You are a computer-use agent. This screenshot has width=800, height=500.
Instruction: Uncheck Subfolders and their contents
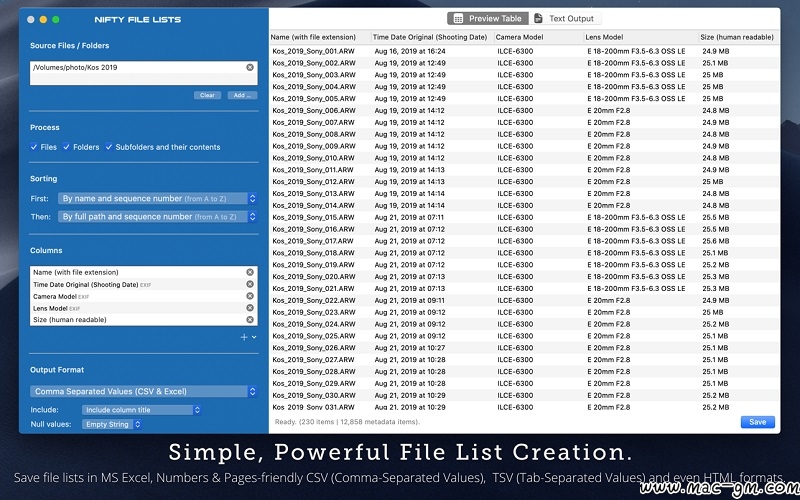click(x=109, y=147)
